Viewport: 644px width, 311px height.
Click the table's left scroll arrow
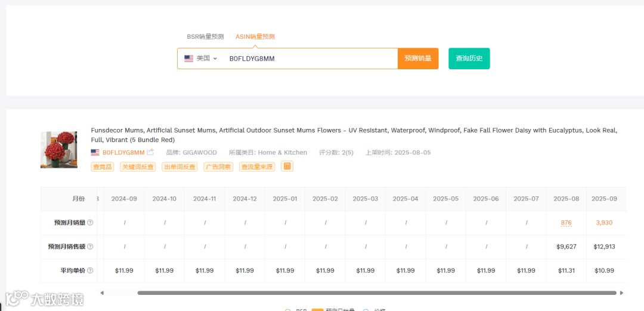click(102, 293)
